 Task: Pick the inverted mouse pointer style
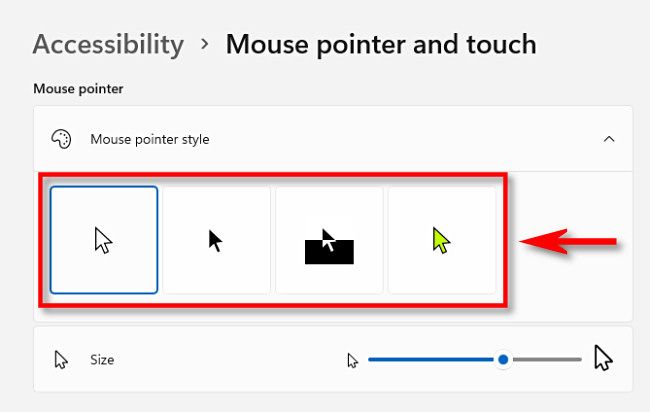329,241
